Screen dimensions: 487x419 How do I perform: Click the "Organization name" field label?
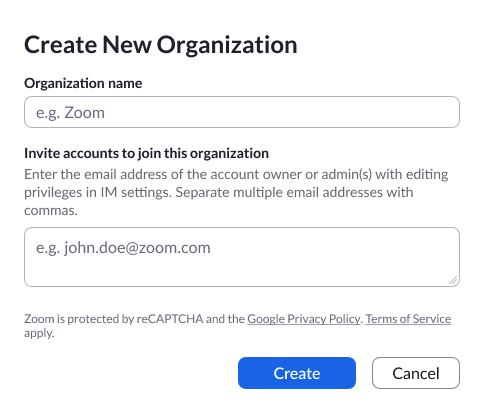tap(83, 83)
